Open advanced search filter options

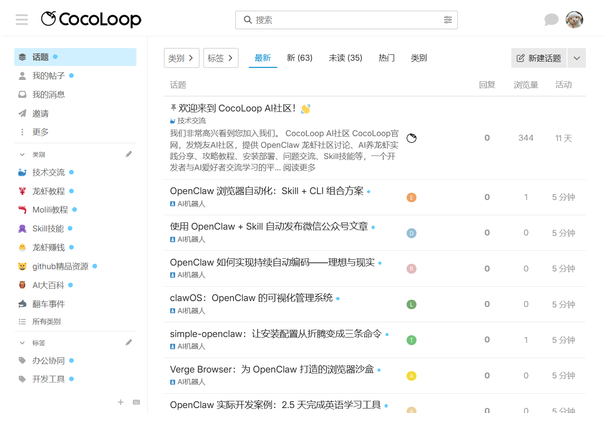447,20
